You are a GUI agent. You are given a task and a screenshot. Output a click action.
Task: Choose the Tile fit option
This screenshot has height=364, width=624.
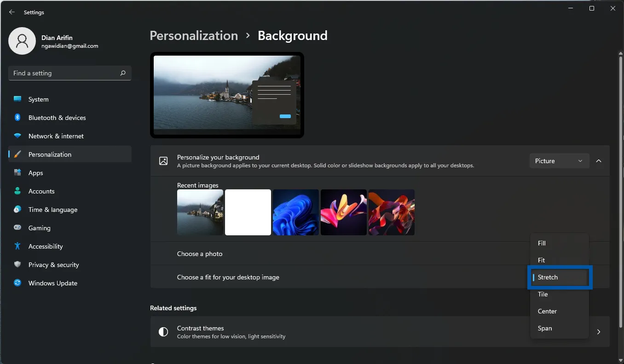tap(543, 294)
